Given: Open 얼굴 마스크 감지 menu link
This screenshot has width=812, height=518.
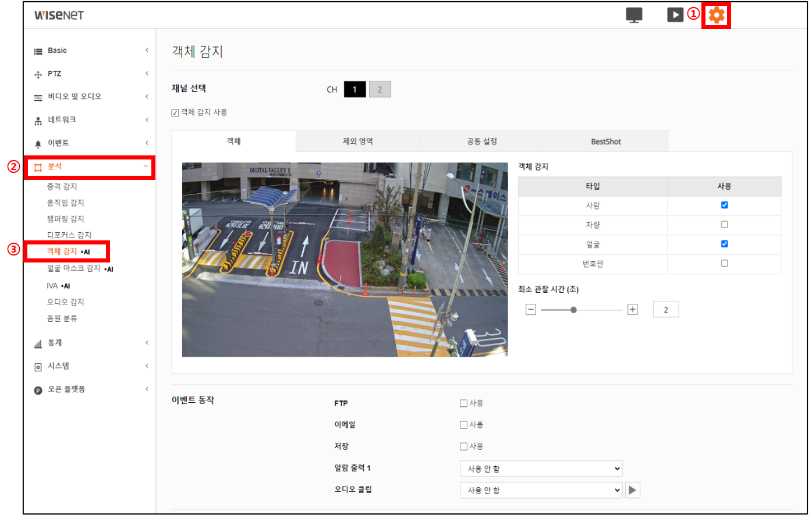Looking at the screenshot, I should click(74, 268).
